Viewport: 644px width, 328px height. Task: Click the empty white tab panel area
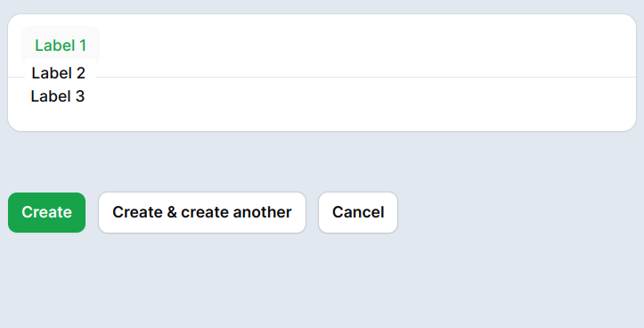click(x=362, y=104)
